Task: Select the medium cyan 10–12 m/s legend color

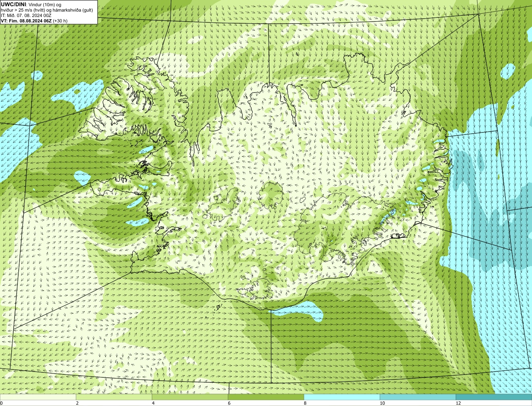Action: [x=418, y=397]
